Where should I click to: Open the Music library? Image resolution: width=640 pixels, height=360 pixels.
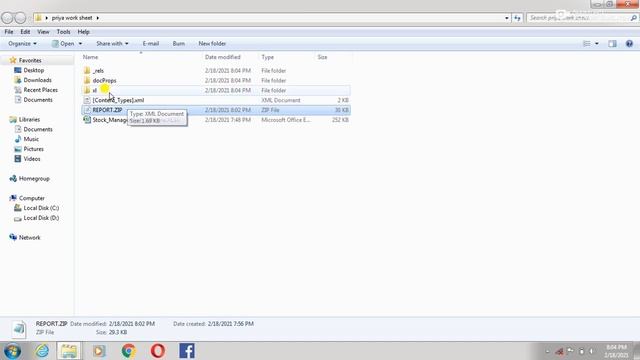coord(31,139)
